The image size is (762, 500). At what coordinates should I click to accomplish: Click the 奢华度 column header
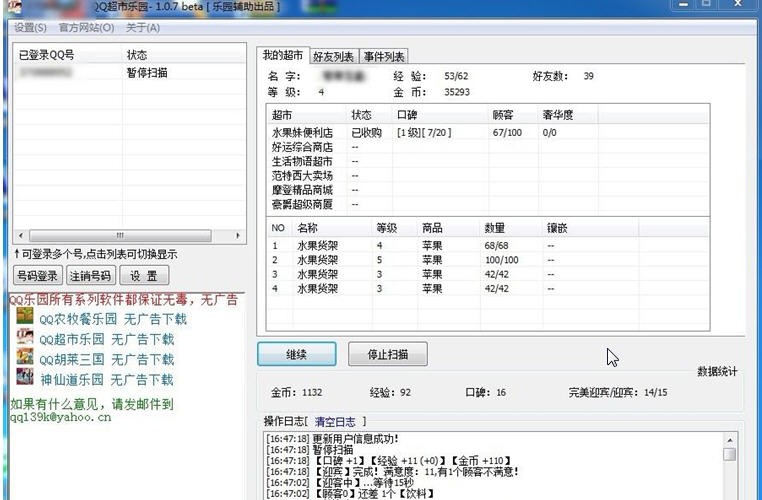(568, 115)
